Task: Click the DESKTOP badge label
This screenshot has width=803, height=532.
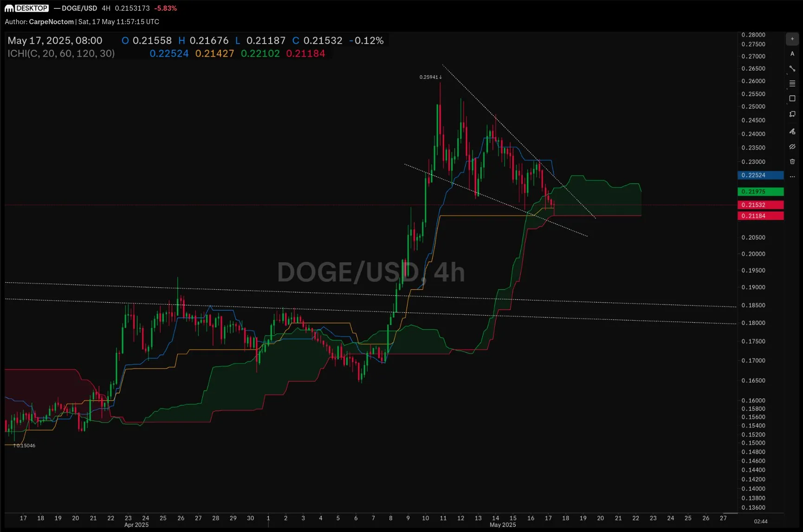Action: 31,8
